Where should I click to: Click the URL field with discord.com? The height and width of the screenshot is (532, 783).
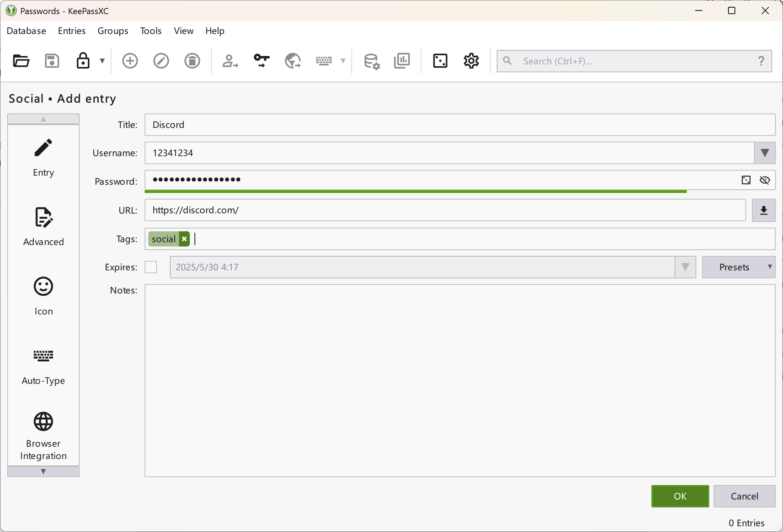click(x=445, y=210)
